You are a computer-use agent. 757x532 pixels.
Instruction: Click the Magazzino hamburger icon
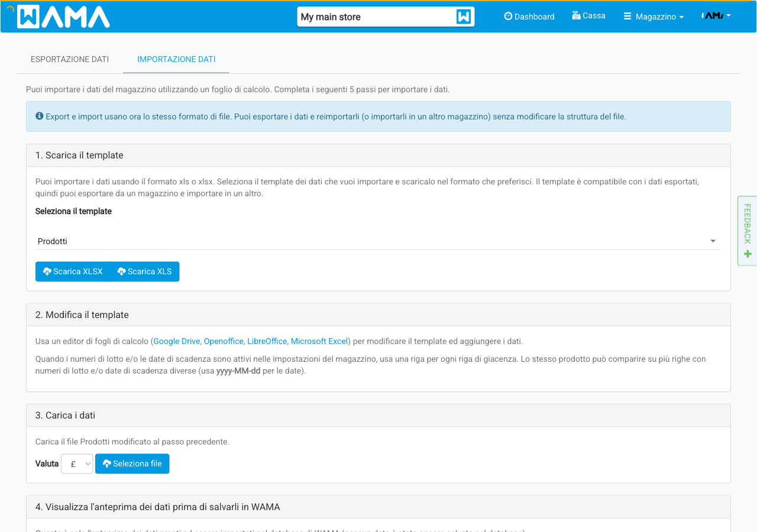coord(627,17)
